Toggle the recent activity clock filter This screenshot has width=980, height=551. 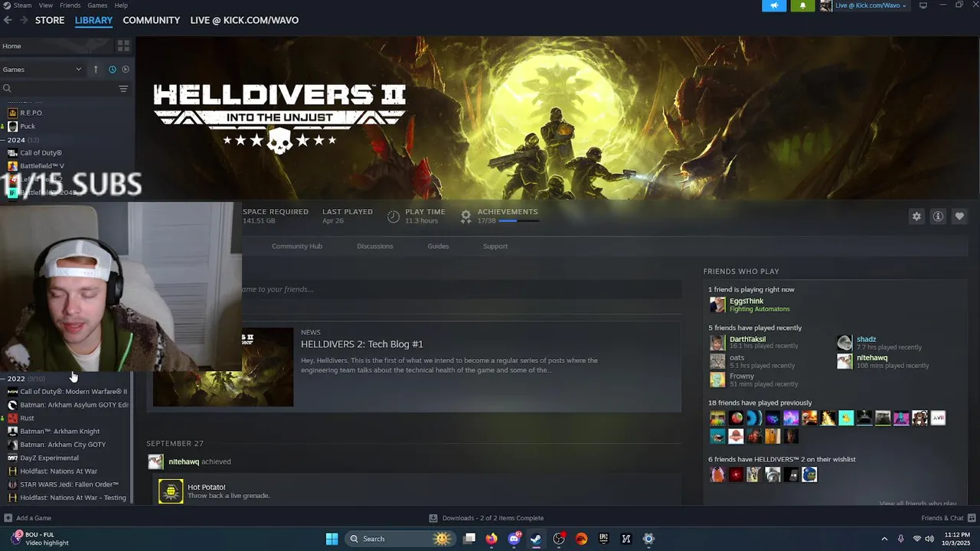pyautogui.click(x=112, y=70)
